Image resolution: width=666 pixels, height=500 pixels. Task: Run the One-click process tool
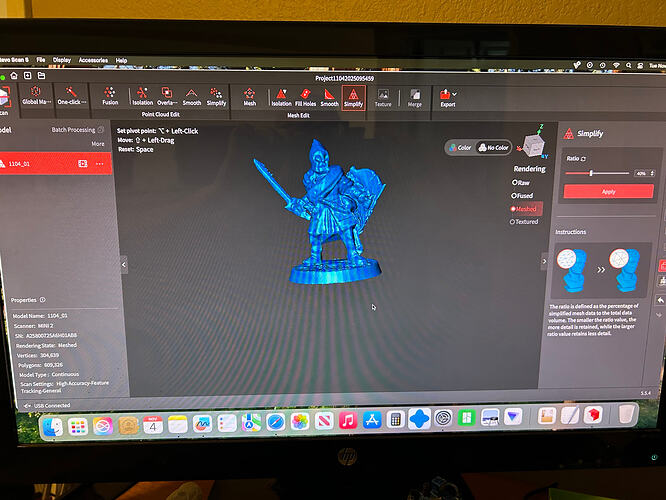tap(71, 96)
